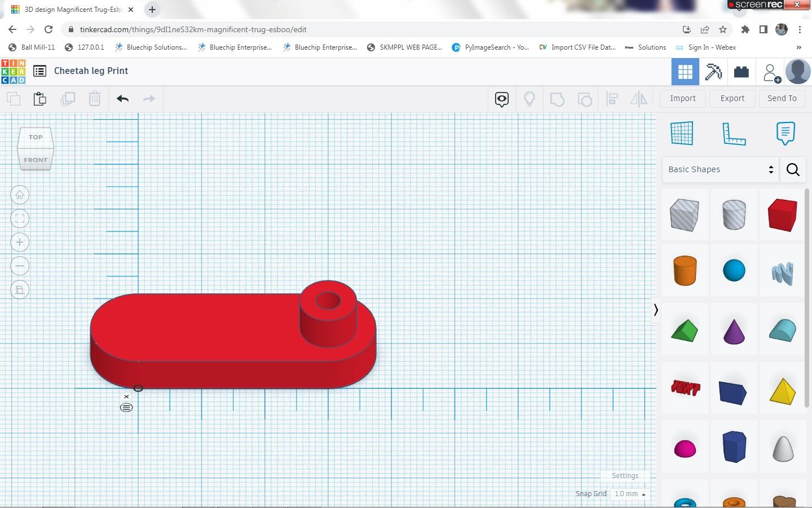Pick the orange Cylinder shape
Viewport: 812px width, 508px height.
685,270
